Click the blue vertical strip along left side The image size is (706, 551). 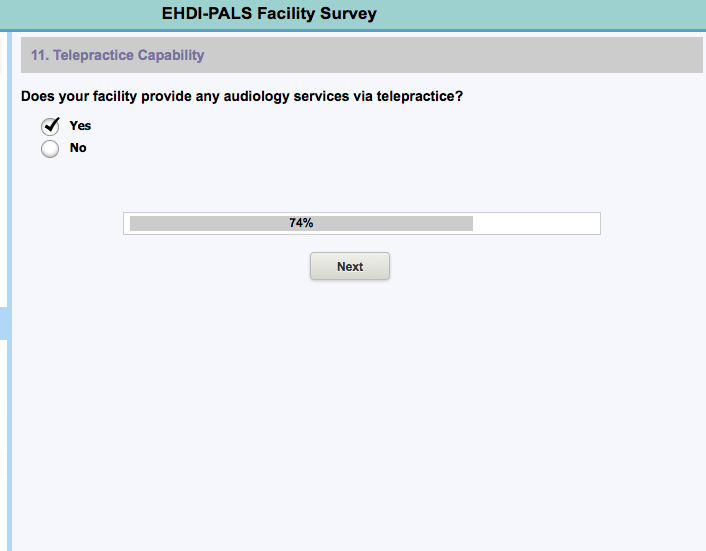(13, 450)
